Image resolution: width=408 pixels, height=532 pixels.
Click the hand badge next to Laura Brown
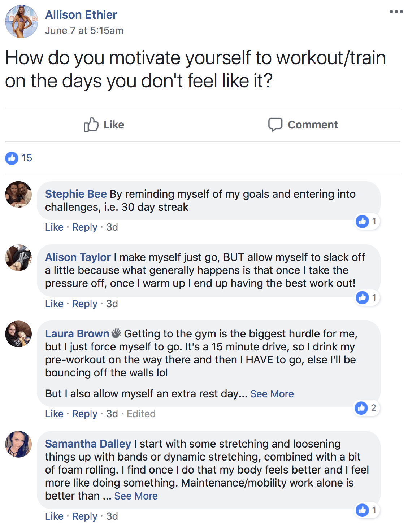click(x=116, y=333)
